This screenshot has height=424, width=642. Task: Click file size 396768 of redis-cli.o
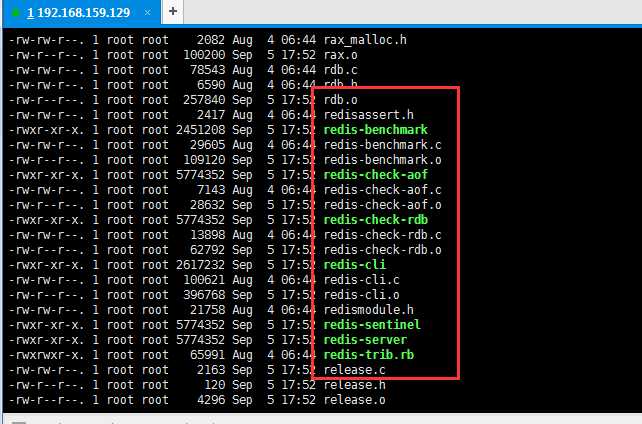[x=204, y=295]
